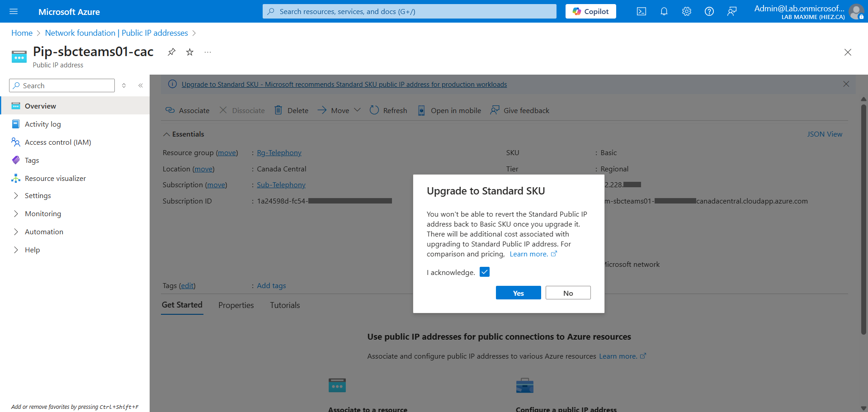
Task: Uncheck the I acknowledge checkbox
Action: pyautogui.click(x=485, y=272)
